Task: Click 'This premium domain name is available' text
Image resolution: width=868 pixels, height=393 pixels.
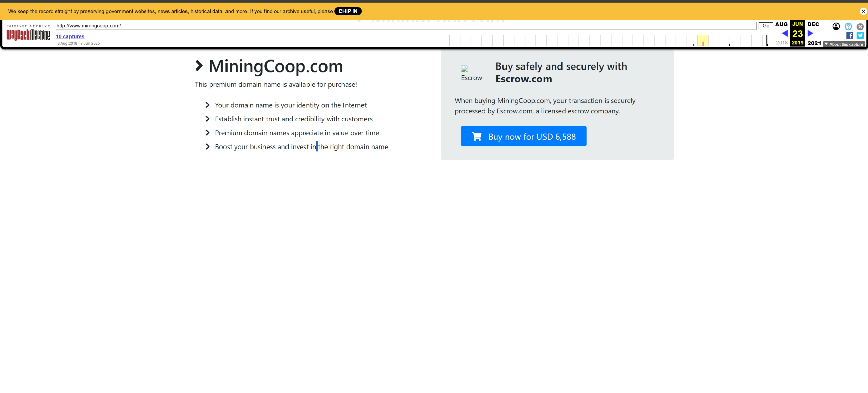Action: coord(276,84)
